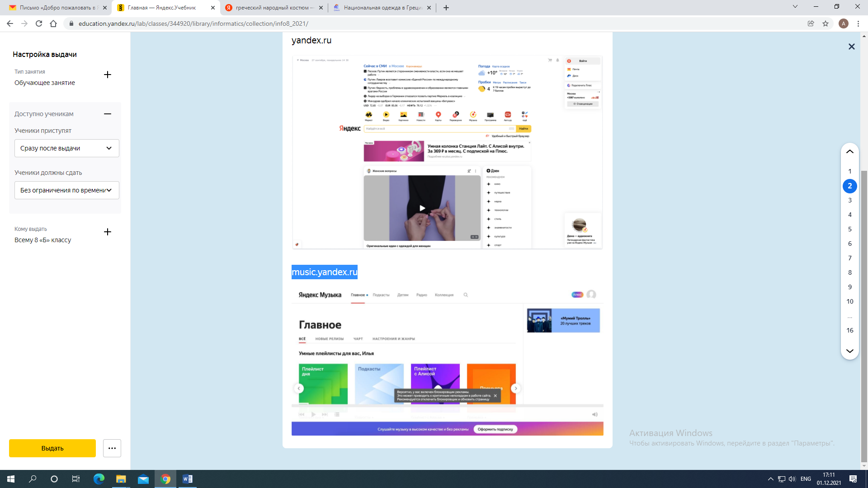Open the Windows Start menu
This screenshot has height=488, width=868.
coord(11,479)
